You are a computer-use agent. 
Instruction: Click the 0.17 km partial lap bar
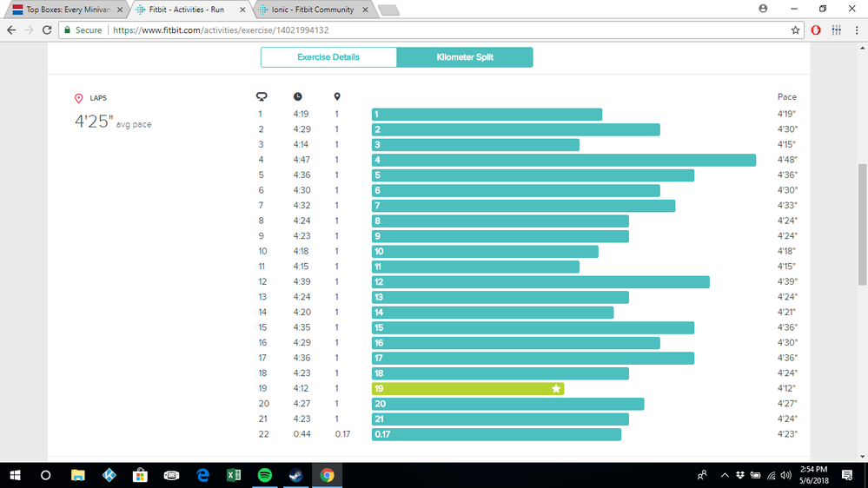pyautogui.click(x=495, y=434)
